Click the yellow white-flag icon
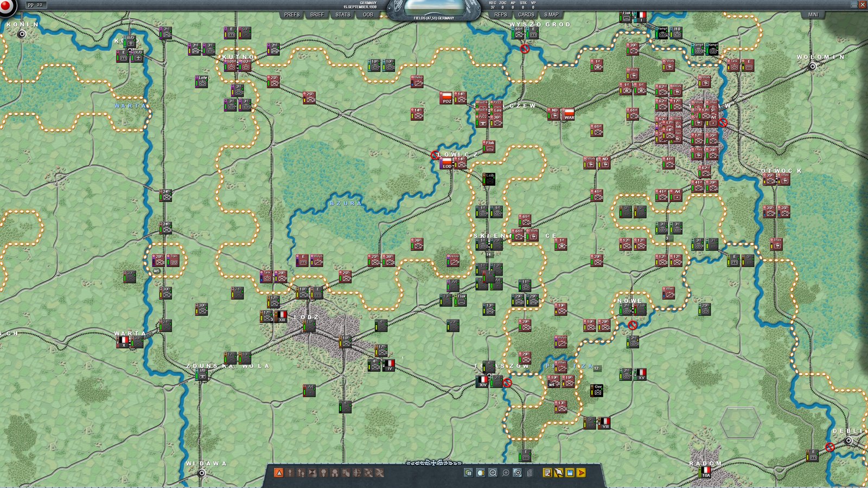This screenshot has height=488, width=868. click(558, 473)
